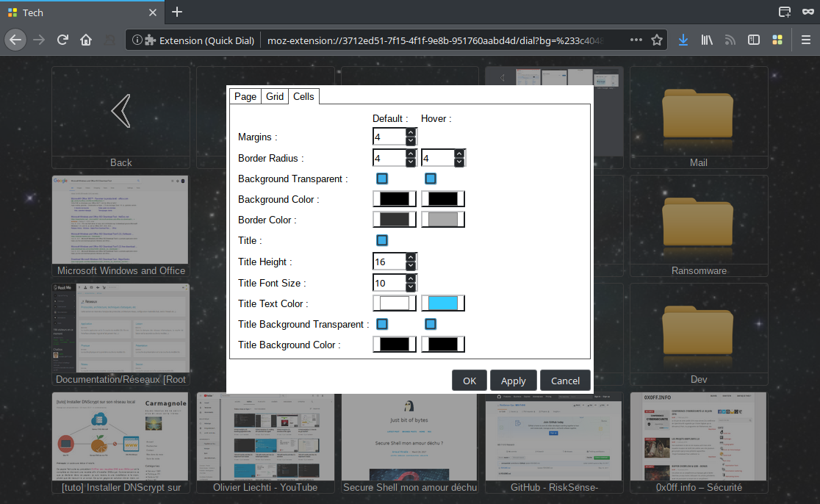Cancel the settings dialog
The height and width of the screenshot is (504, 820).
coord(565,381)
